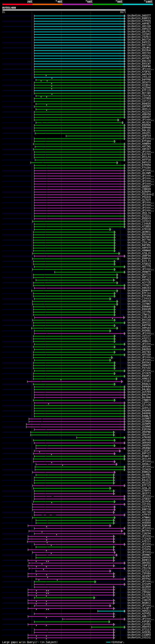Image resolution: width=155 pixels, height=644 pixels.
Task: Click the cyan ~100% identity legend bar
Action: tap(138, 4)
